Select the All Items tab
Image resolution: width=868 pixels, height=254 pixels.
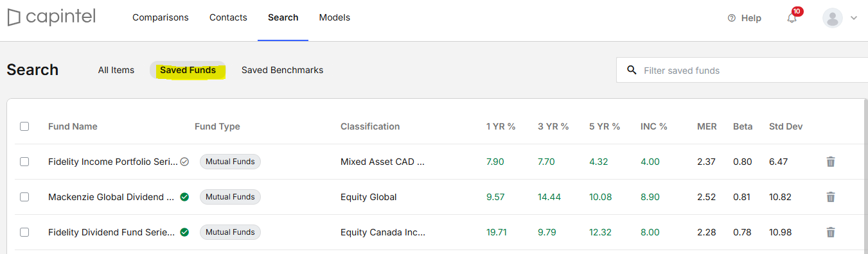tap(116, 70)
